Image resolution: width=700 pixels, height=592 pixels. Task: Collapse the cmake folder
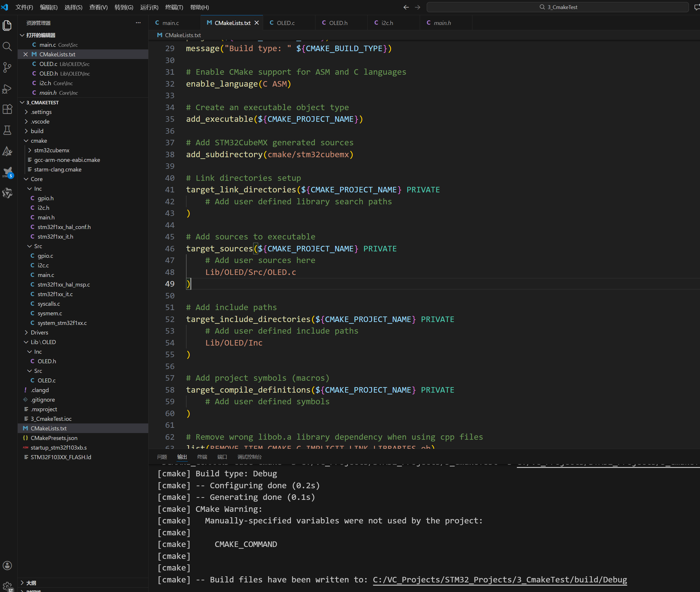pos(26,141)
